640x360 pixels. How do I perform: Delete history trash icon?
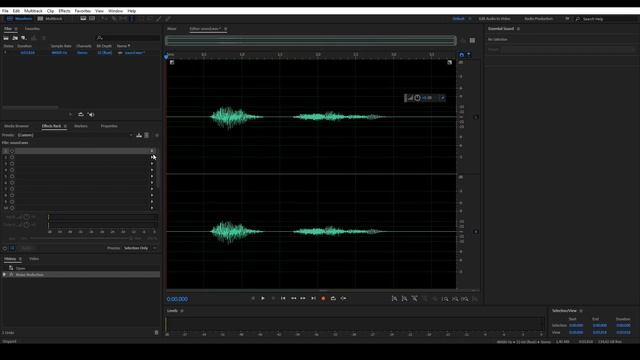click(156, 333)
